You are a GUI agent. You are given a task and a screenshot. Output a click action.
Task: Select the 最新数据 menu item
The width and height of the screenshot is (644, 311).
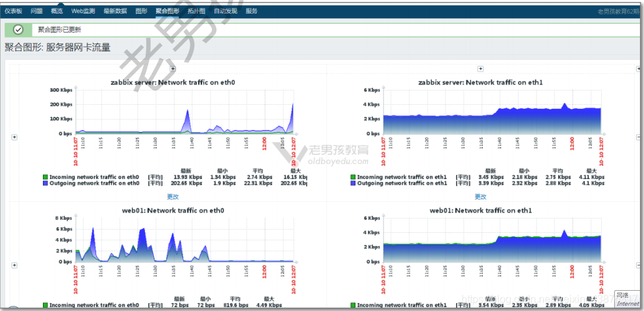(116, 11)
